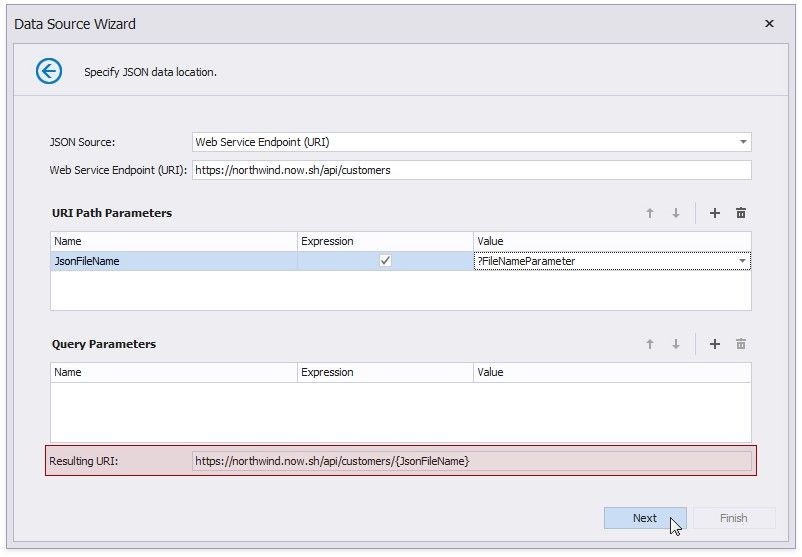Click the Query Parameters move up arrow

650,344
